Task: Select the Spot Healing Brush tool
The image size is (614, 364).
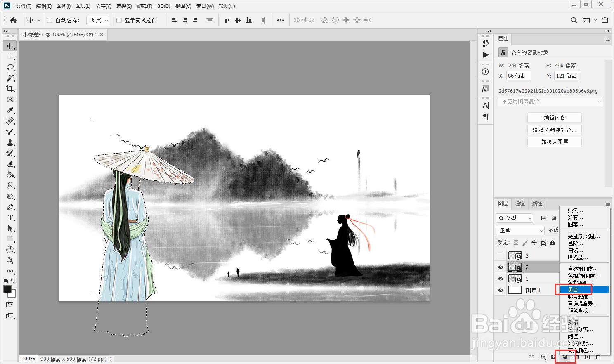Action: (10, 121)
